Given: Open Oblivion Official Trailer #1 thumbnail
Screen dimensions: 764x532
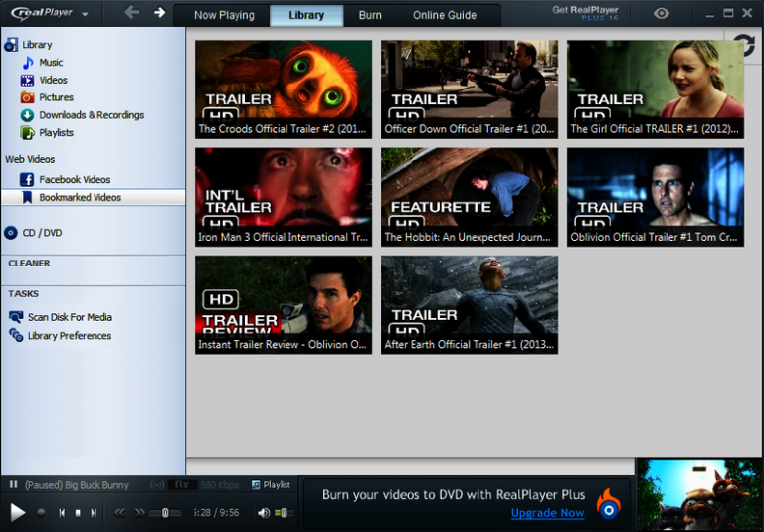Looking at the screenshot, I should (656, 197).
